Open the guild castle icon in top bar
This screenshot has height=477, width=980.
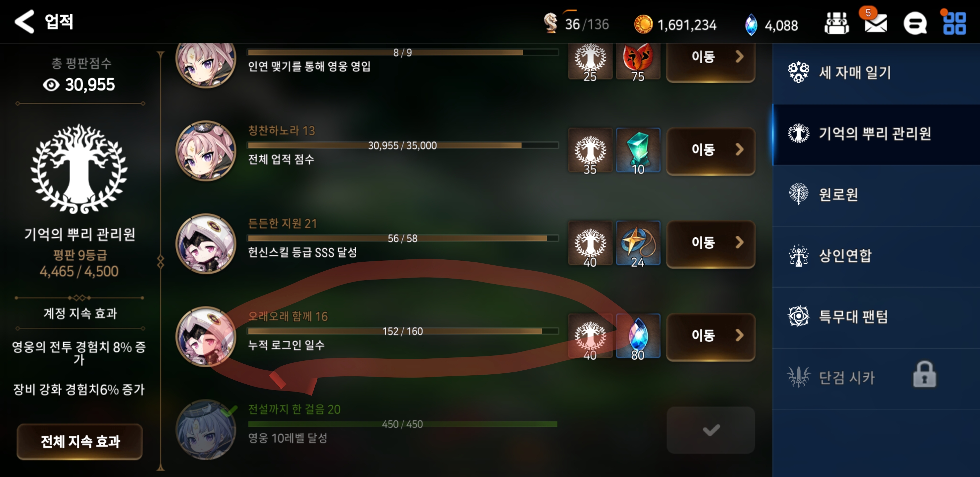pyautogui.click(x=836, y=24)
